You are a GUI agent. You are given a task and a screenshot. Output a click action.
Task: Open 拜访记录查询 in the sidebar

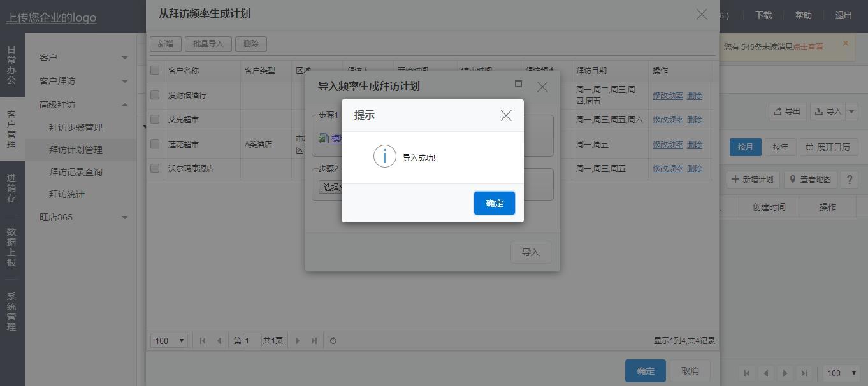coord(75,172)
